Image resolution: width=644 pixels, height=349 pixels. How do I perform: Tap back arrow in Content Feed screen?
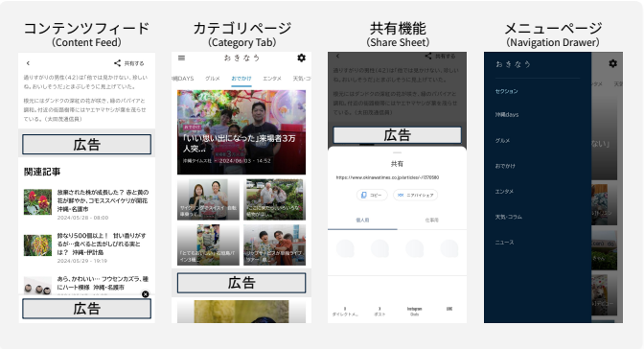pyautogui.click(x=28, y=63)
